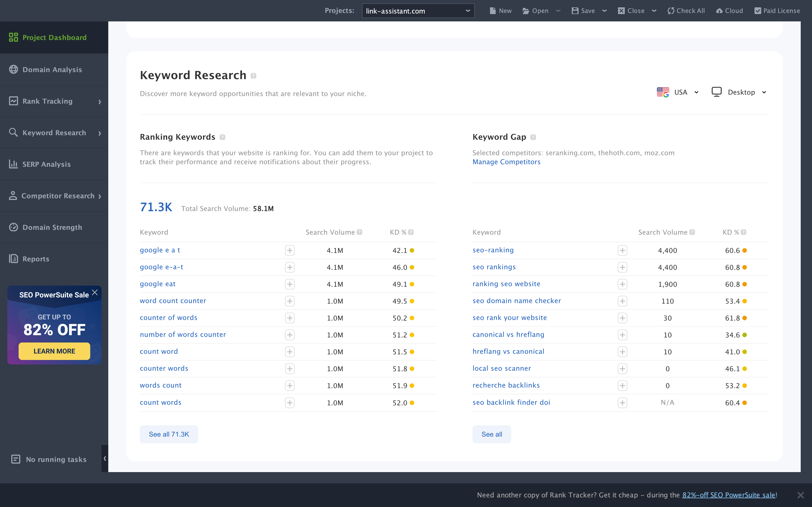Click the Check All refresh icon
This screenshot has height=507, width=812.
[x=670, y=11]
